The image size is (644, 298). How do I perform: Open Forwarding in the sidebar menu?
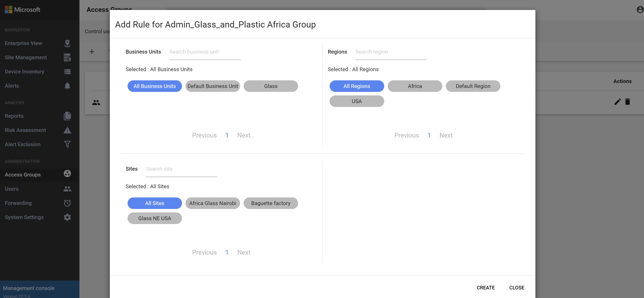(18, 203)
